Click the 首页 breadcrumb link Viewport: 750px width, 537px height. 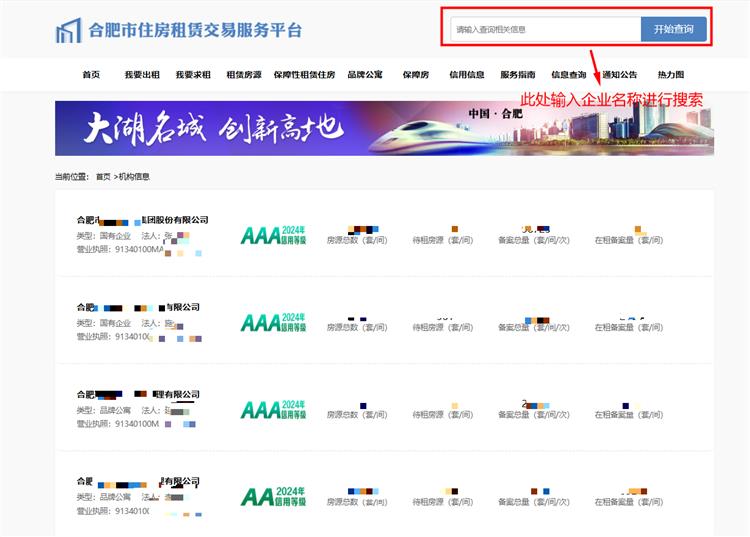[x=103, y=177]
